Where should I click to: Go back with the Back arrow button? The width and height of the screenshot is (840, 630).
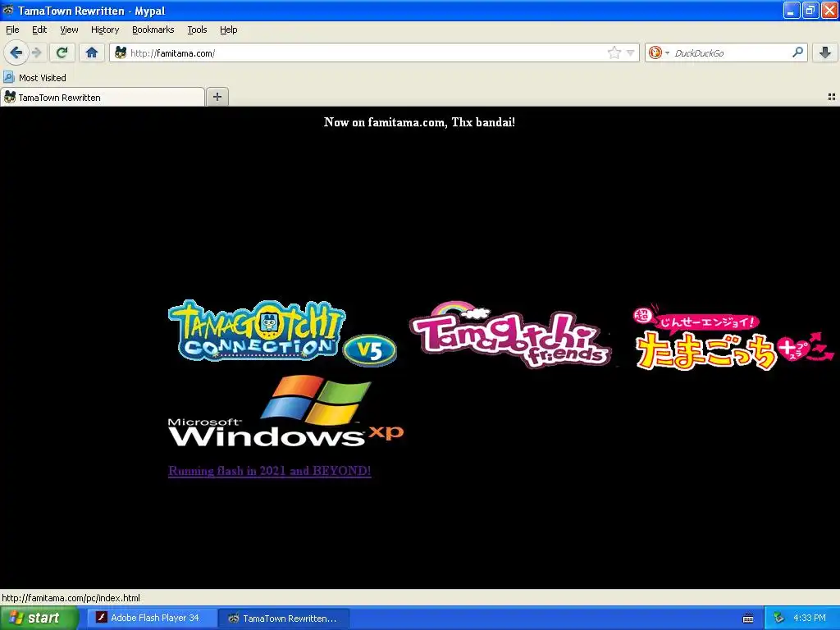16,52
